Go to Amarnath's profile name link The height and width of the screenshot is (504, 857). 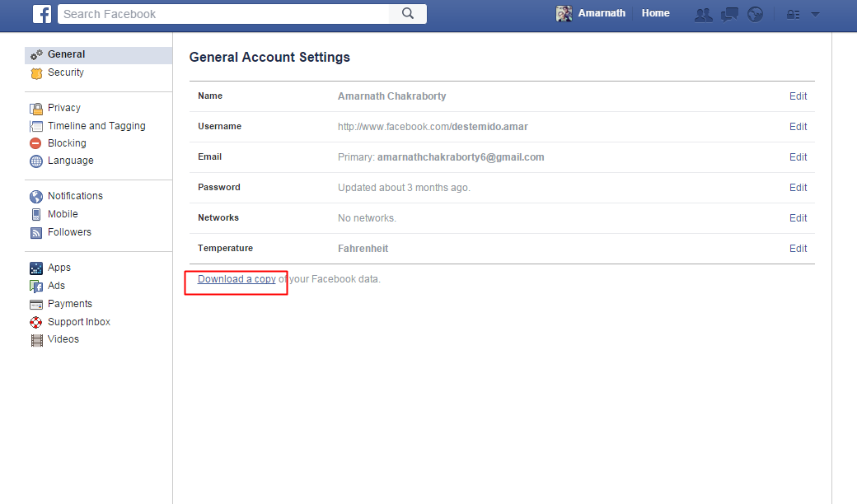[x=602, y=13]
